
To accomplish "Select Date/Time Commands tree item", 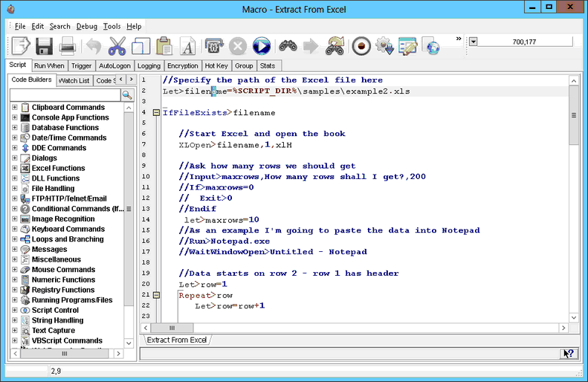I will (69, 137).
